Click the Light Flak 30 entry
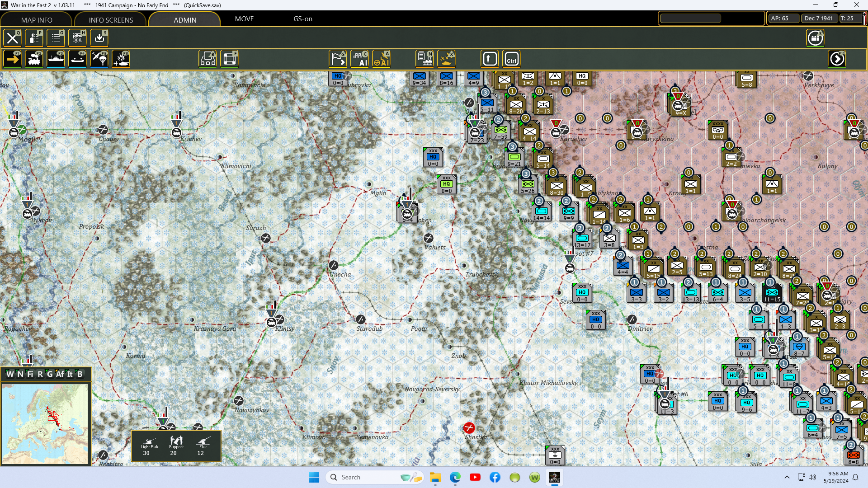 [149, 446]
